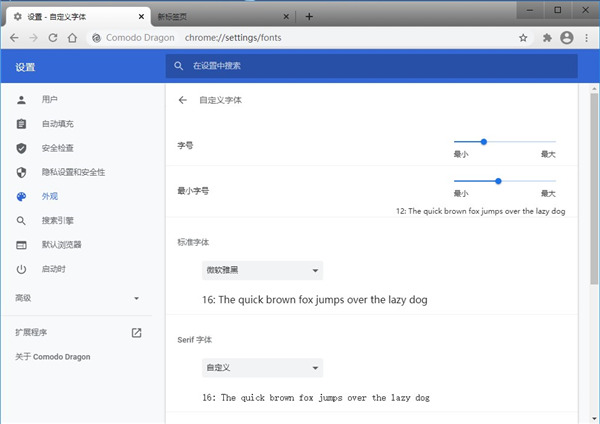Image resolution: width=600 pixels, height=424 pixels.
Task: Open the extensions puzzle icon
Action: 548,38
